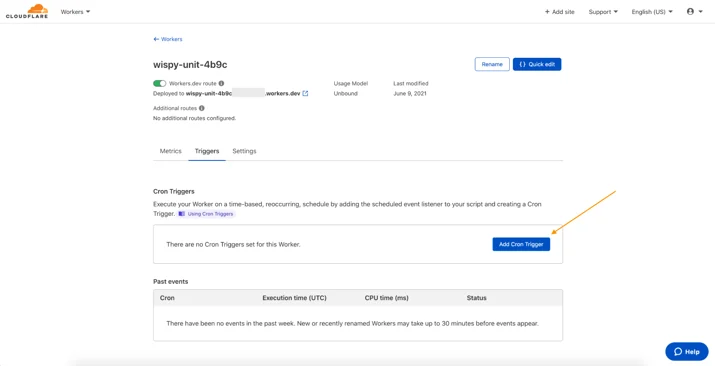Switch to the Settings tab
This screenshot has height=366, width=715.
pos(244,151)
